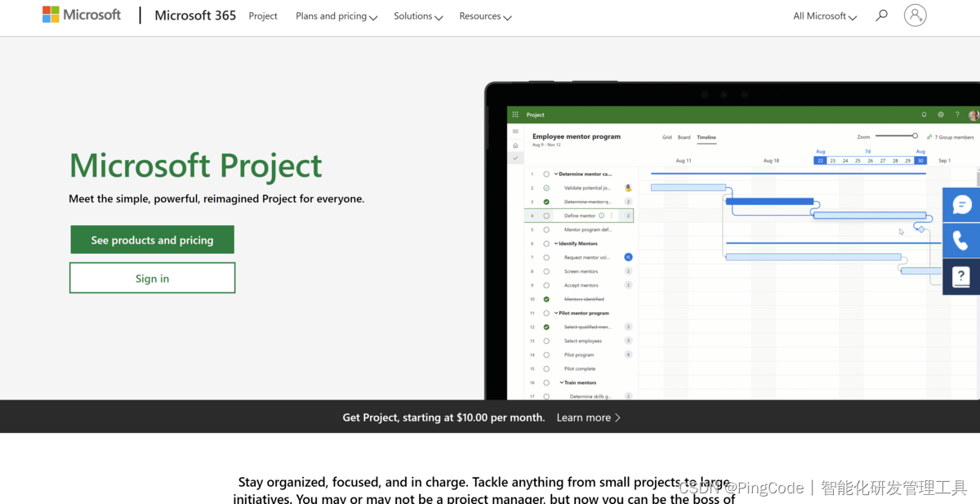Open the settings gear in Project header
980x504 pixels.
coord(941,115)
